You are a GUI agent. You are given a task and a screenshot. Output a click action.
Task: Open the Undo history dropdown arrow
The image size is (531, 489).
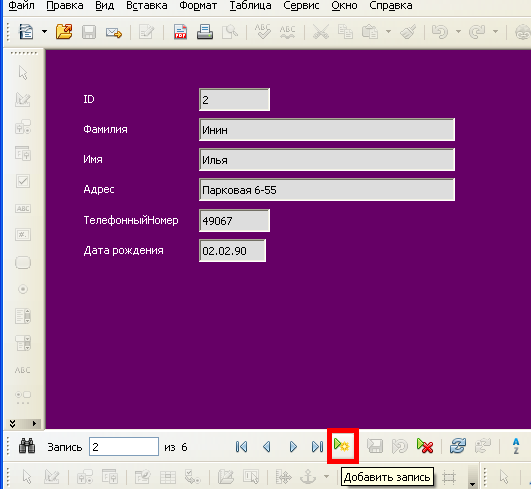click(458, 32)
